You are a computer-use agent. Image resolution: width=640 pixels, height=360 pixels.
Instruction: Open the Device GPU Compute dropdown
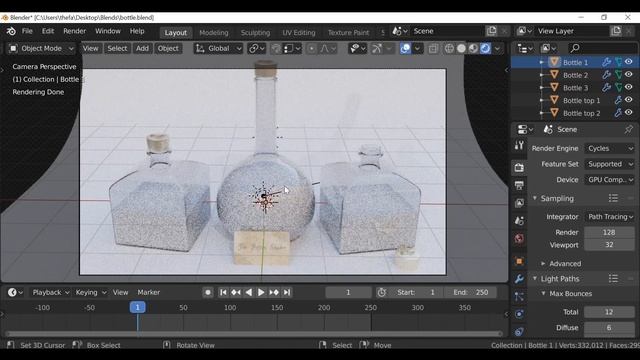(610, 180)
